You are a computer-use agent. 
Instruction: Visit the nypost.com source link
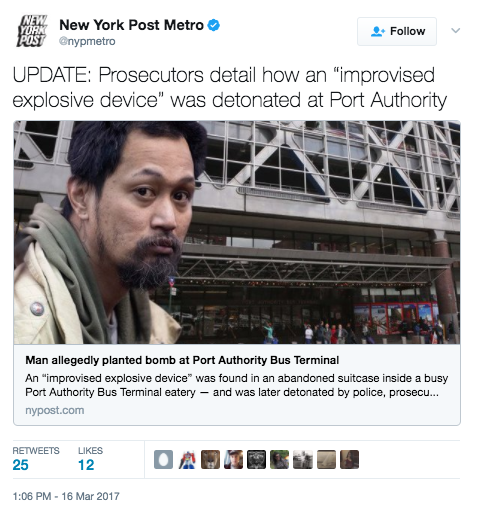tap(55, 410)
